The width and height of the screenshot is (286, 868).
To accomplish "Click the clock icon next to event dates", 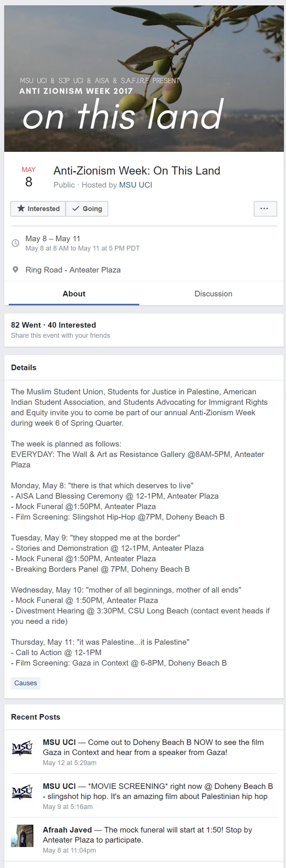I will click(x=15, y=243).
